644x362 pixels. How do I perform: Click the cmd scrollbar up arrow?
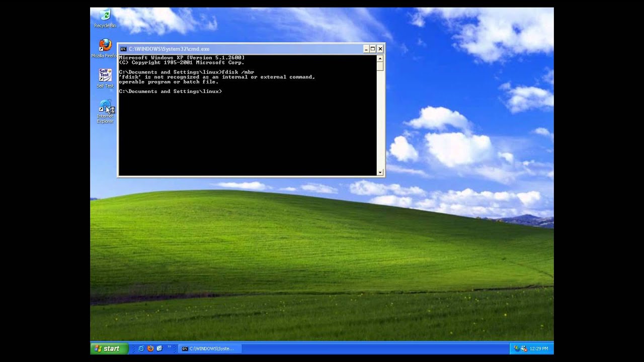tap(380, 59)
